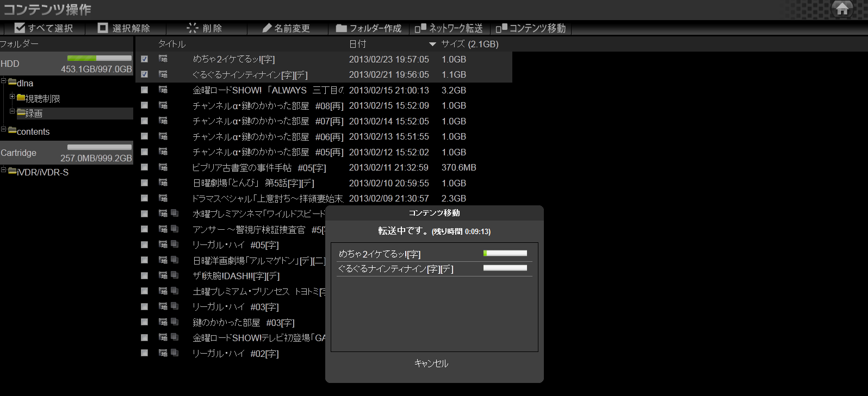The image size is (868, 396).
Task: Click copy icon of 土曜プレミアム row
Action: pos(175,291)
